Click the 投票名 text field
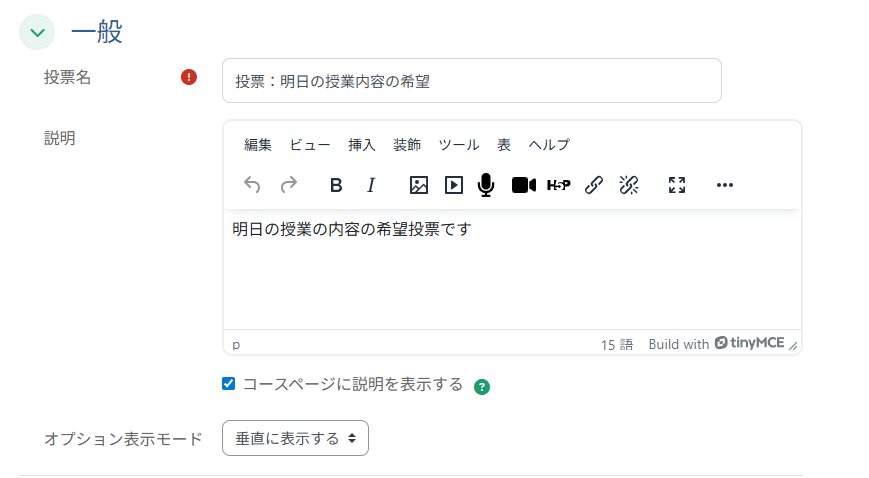 [x=471, y=80]
